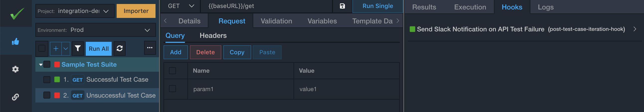The width and height of the screenshot is (644, 112).
Task: Click the Importer button
Action: pyautogui.click(x=136, y=11)
